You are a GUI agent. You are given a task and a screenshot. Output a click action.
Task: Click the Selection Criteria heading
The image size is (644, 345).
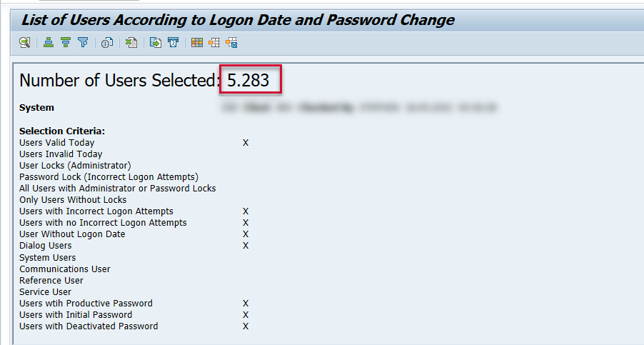62,131
